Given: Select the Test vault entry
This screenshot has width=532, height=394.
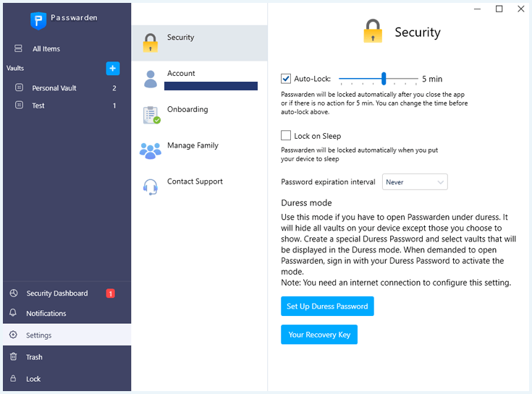Looking at the screenshot, I should point(67,106).
